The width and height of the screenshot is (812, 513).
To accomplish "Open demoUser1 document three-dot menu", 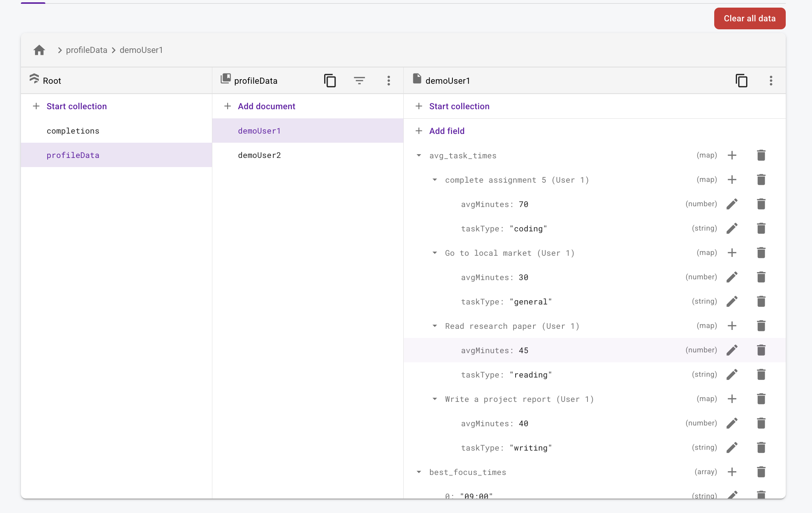I will [771, 80].
